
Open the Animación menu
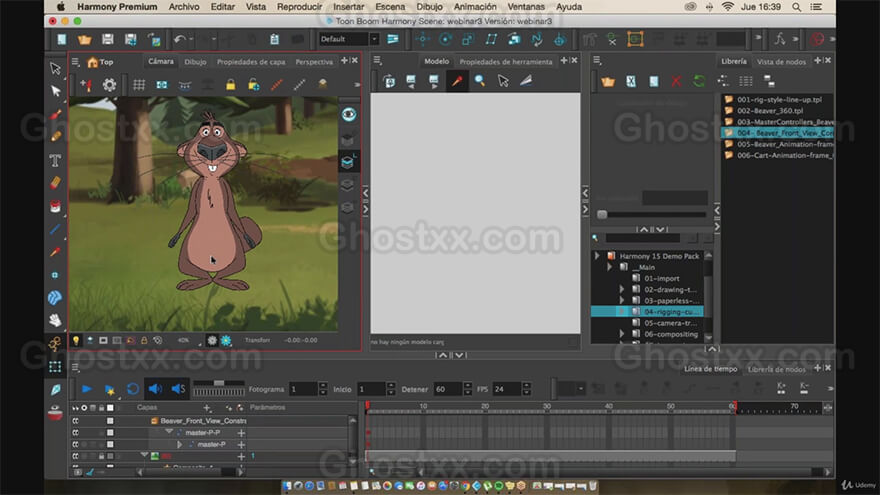475,7
